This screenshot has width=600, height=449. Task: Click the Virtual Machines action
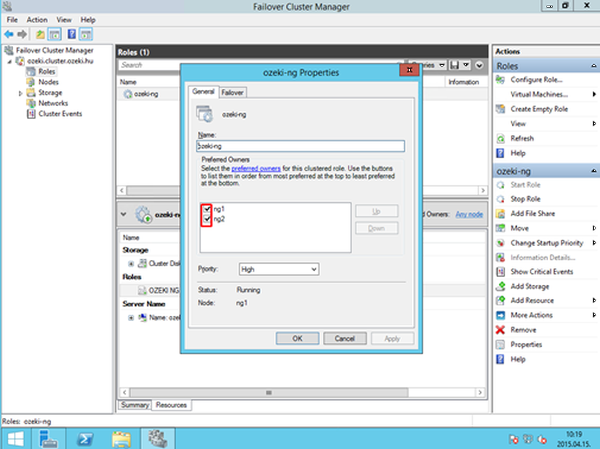click(539, 94)
